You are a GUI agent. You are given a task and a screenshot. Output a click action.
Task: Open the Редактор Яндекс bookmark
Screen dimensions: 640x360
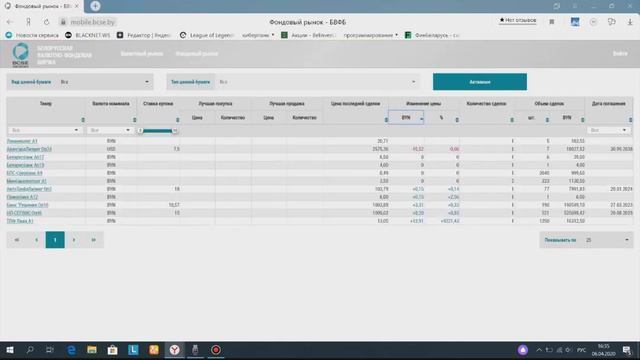[144, 35]
